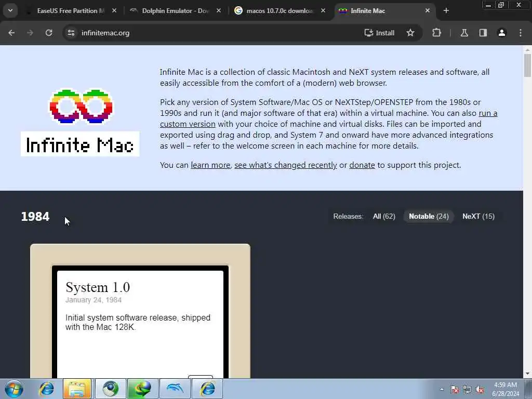Click the Install app button in address bar
Viewport: 532px width, 399px height.
pos(379,33)
